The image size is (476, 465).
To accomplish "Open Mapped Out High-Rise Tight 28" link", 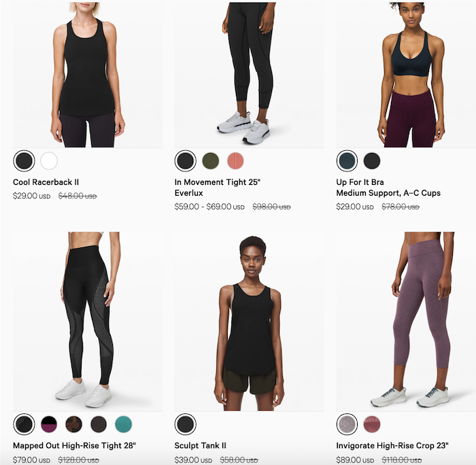I will click(x=74, y=445).
